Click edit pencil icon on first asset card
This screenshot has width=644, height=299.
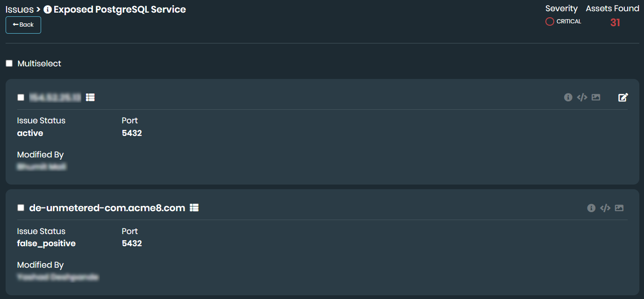pyautogui.click(x=623, y=97)
